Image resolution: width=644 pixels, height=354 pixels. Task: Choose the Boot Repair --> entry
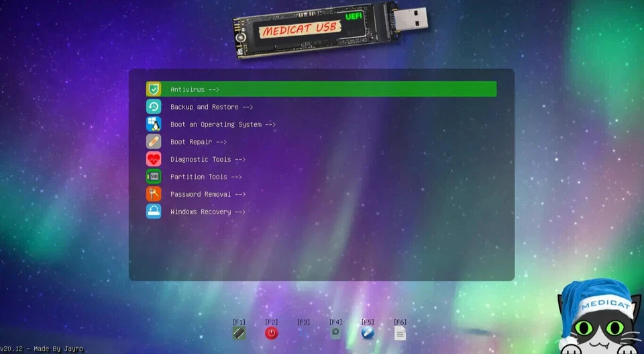pyautogui.click(x=199, y=142)
